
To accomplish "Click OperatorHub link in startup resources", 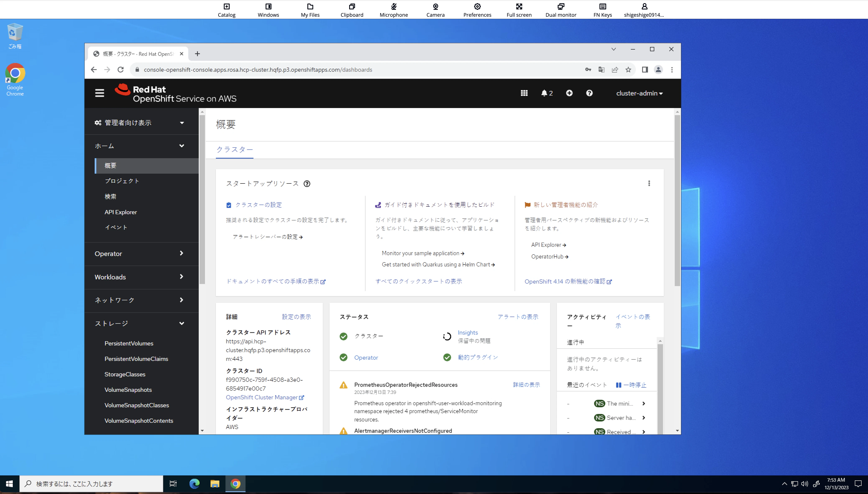I will point(550,256).
